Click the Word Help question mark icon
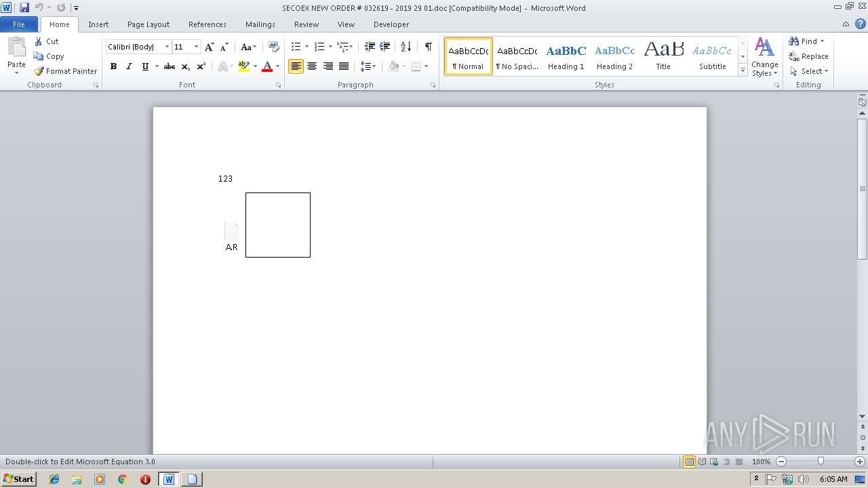Image resolution: width=868 pixels, height=488 pixels. 859,24
